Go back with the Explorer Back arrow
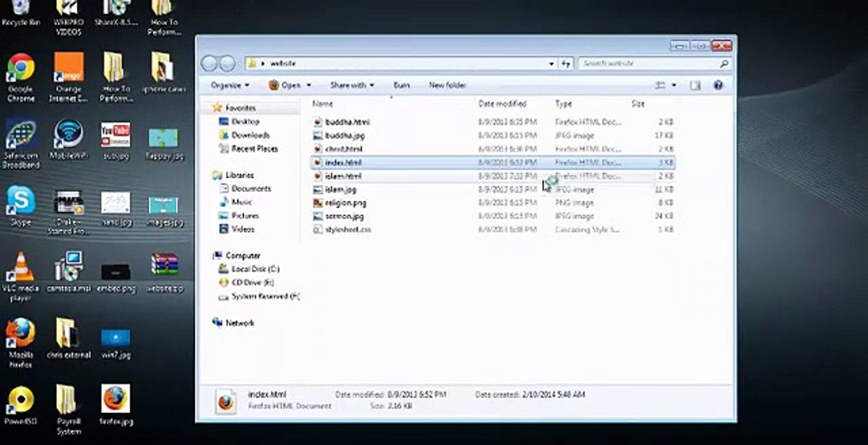The height and width of the screenshot is (445, 868). [x=210, y=64]
